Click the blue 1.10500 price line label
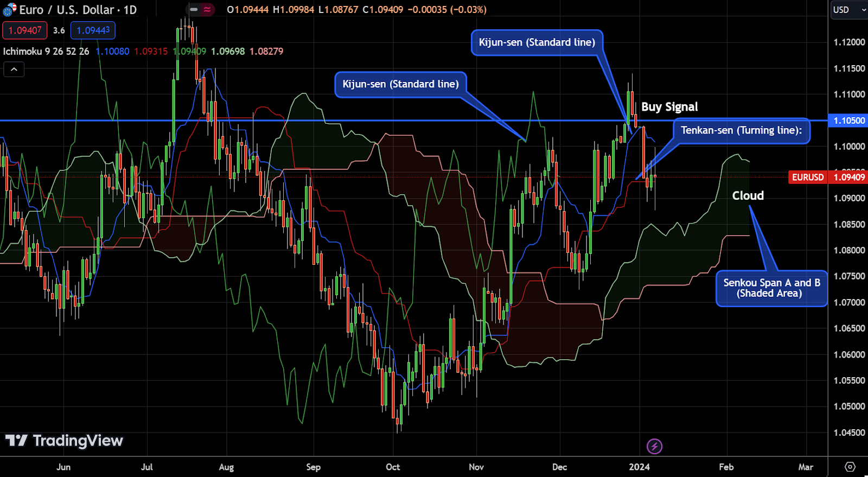The image size is (868, 477). (x=848, y=120)
